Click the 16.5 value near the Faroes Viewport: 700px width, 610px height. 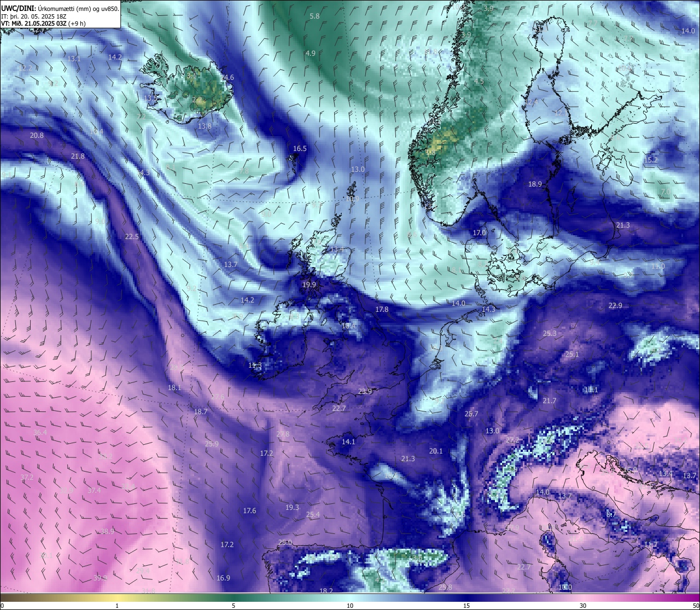300,148
